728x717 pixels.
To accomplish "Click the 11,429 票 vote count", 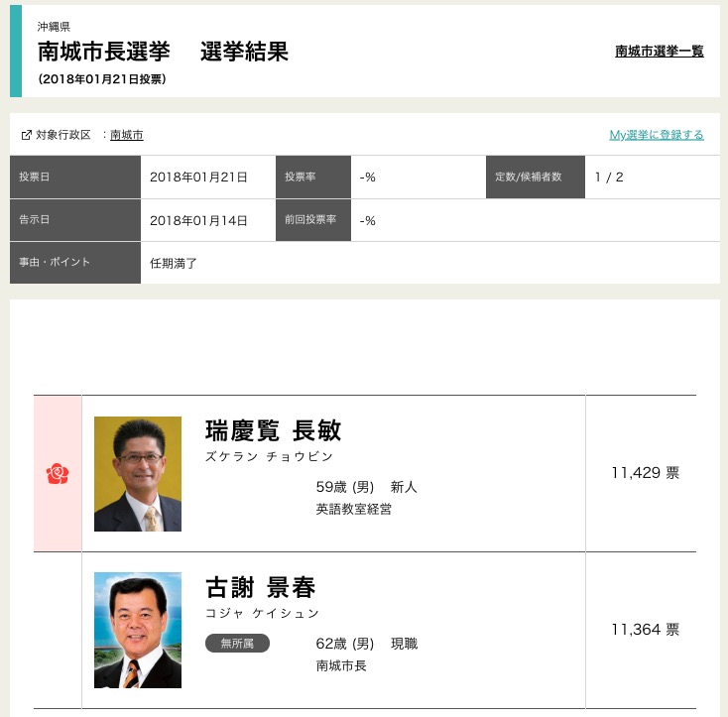I will tap(645, 473).
